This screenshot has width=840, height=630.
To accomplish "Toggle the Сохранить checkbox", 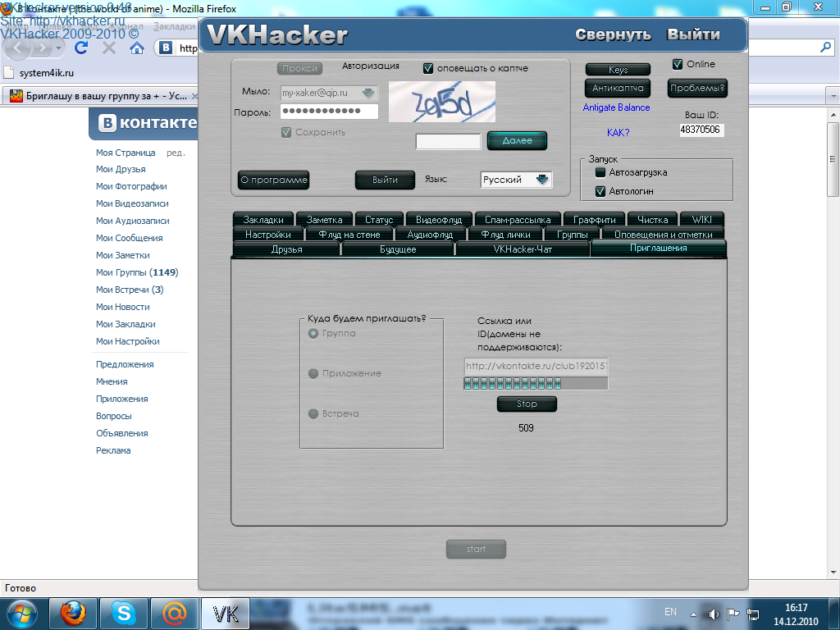I will [286, 132].
